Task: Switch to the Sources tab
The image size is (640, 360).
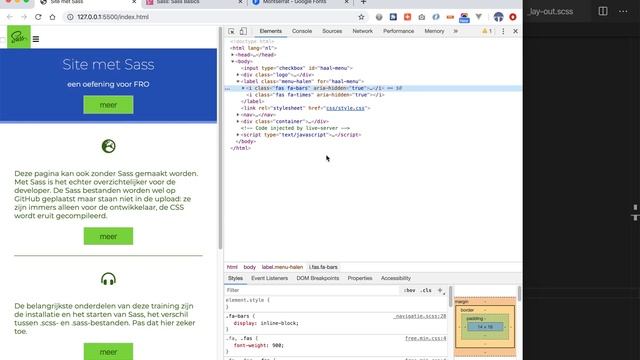Action: pyautogui.click(x=332, y=31)
